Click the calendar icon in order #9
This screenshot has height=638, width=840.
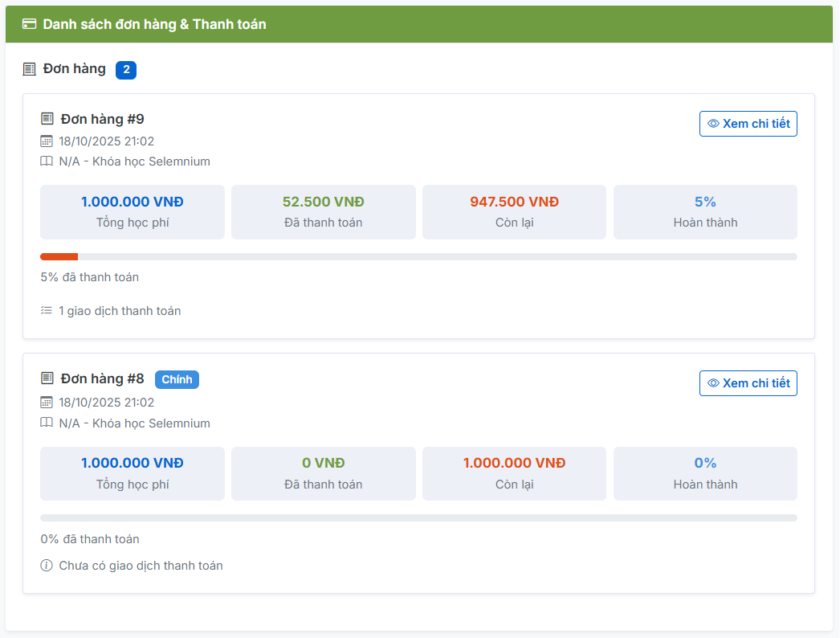tap(47, 141)
